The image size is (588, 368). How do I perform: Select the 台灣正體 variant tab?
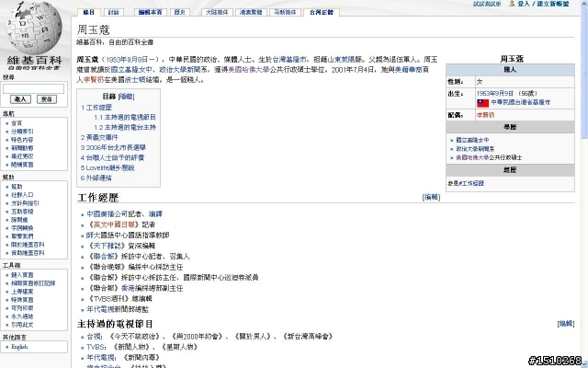[x=322, y=12]
